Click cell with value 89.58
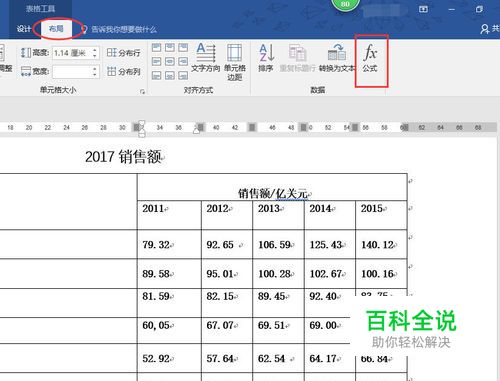Viewport: 500px width, 381px height. (169, 274)
